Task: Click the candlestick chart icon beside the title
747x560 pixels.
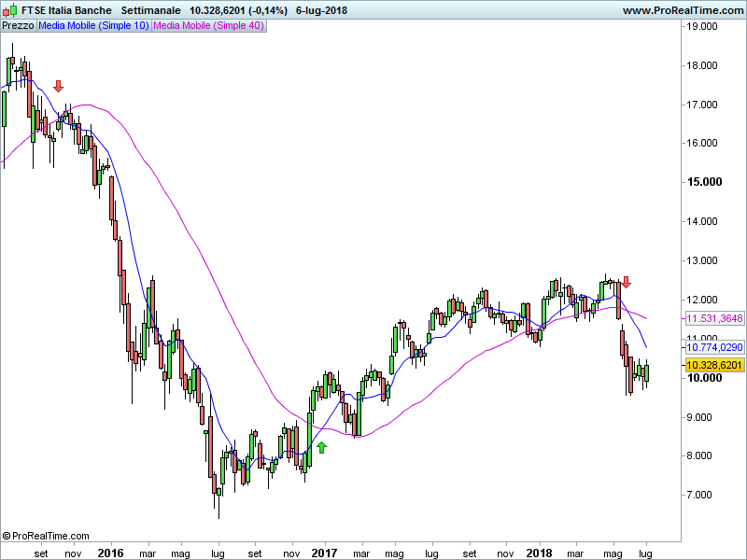Action: [x=9, y=10]
